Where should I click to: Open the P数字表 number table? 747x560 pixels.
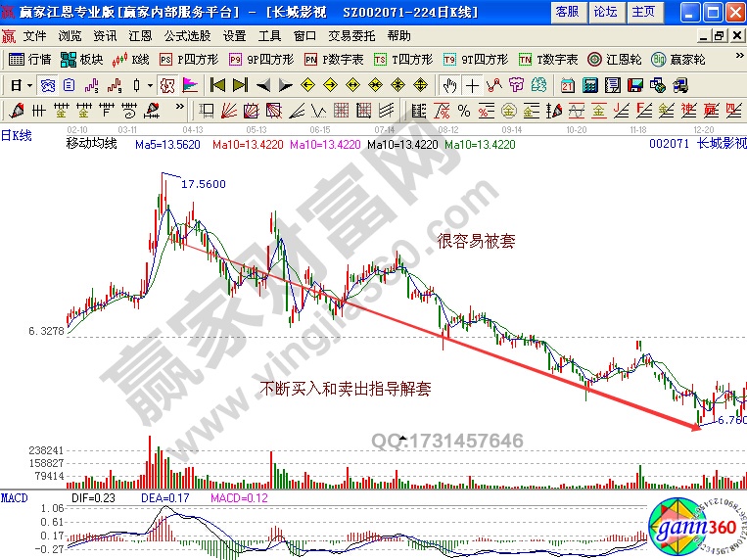coord(334,60)
